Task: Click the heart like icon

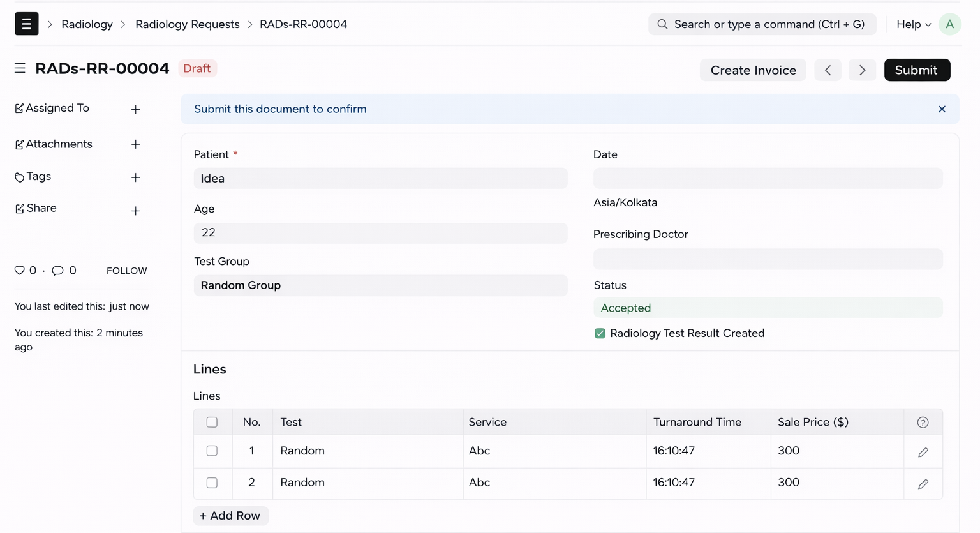Action: pyautogui.click(x=20, y=271)
